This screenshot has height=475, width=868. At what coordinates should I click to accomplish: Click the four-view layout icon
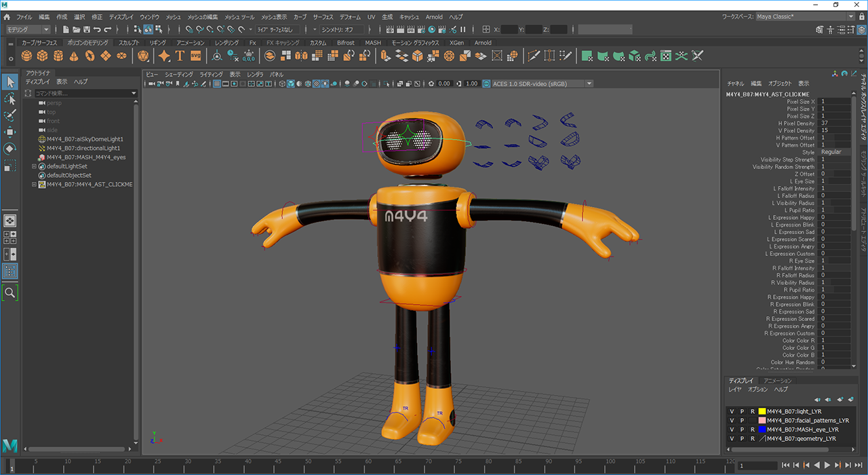click(x=10, y=237)
